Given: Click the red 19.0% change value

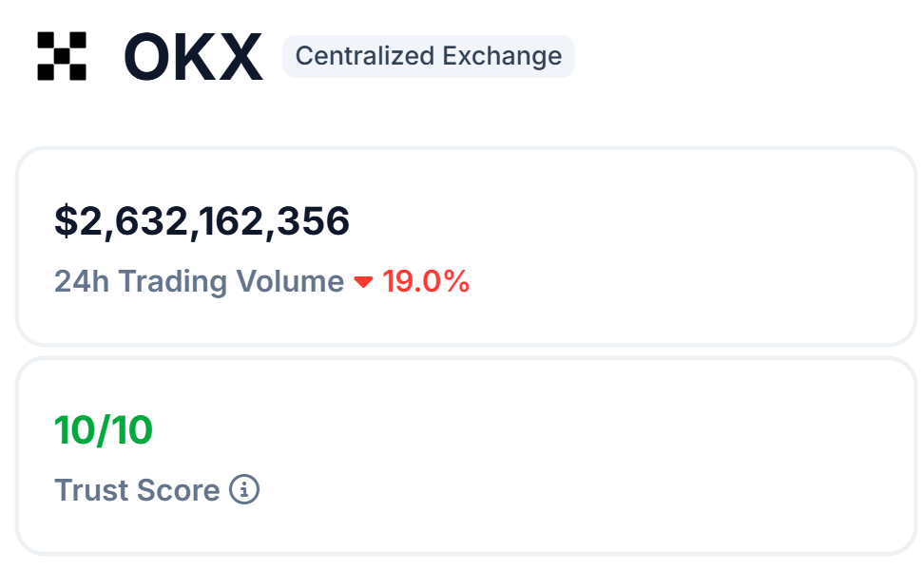Looking at the screenshot, I should 426,281.
